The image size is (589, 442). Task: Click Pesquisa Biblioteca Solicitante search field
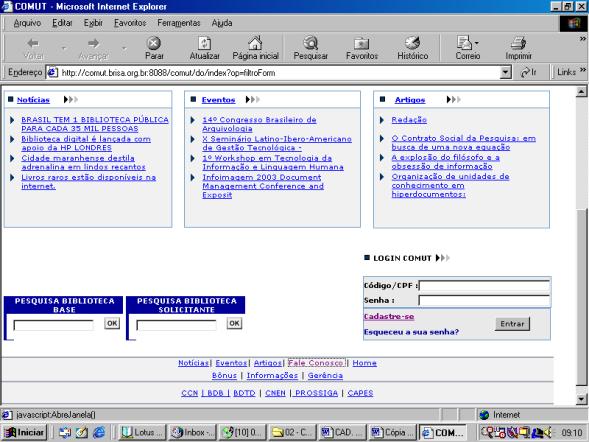pos(176,325)
